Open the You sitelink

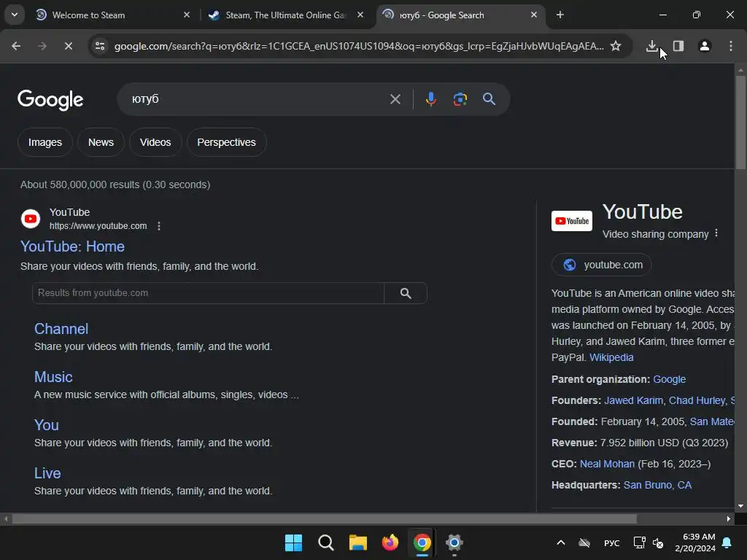coord(47,425)
